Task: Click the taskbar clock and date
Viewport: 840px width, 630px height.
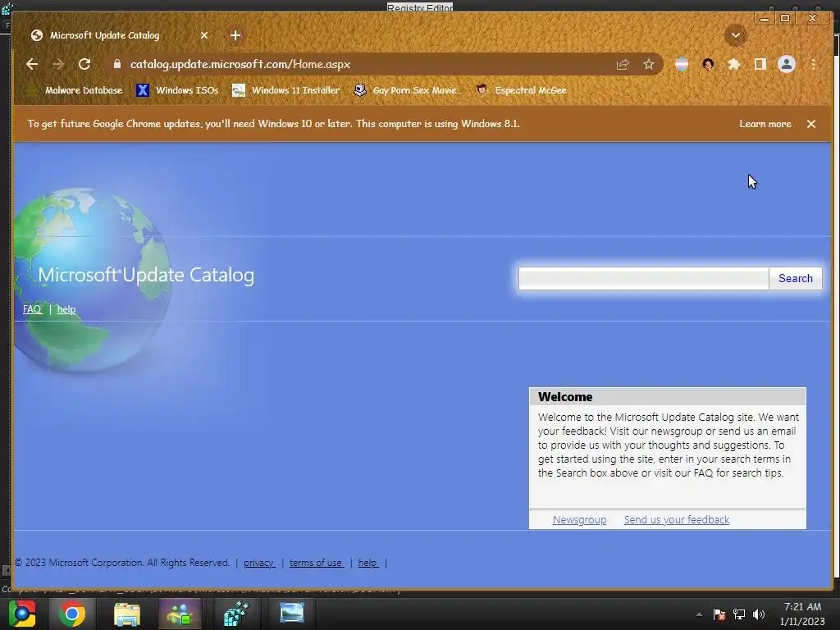Action: click(802, 614)
